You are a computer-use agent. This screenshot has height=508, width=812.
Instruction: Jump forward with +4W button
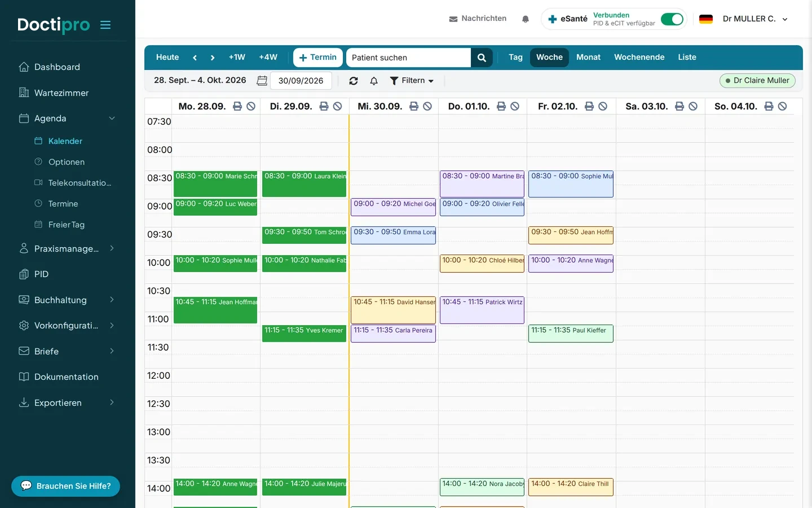click(268, 58)
